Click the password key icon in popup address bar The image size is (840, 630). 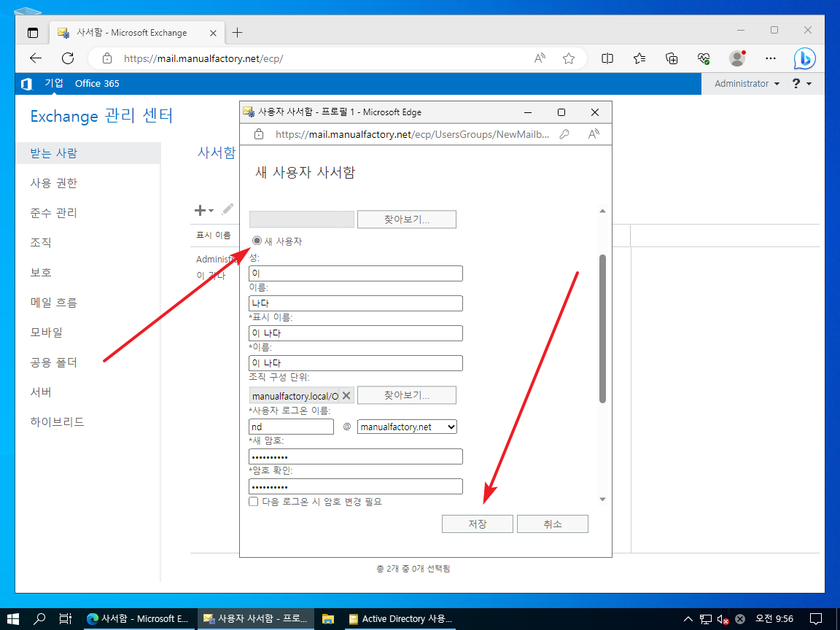pyautogui.click(x=564, y=134)
